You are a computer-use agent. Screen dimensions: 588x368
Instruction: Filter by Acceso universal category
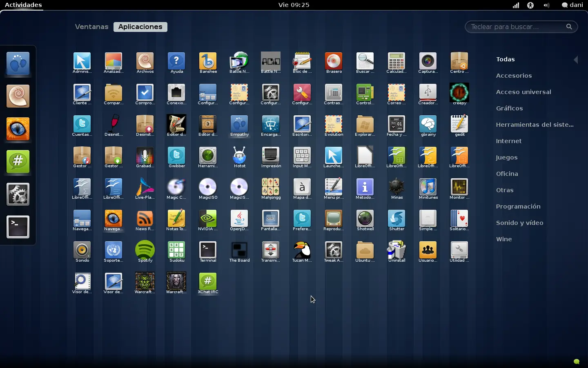click(x=523, y=92)
